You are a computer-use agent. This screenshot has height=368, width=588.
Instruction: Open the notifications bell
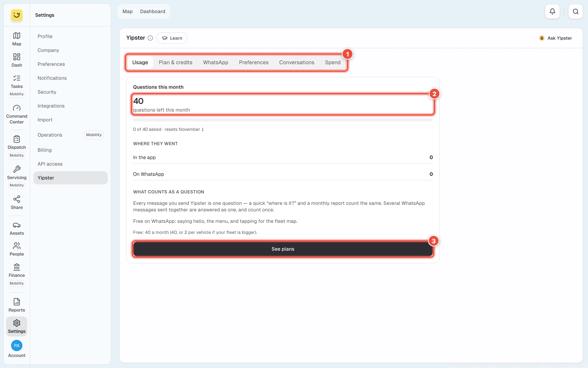click(552, 11)
